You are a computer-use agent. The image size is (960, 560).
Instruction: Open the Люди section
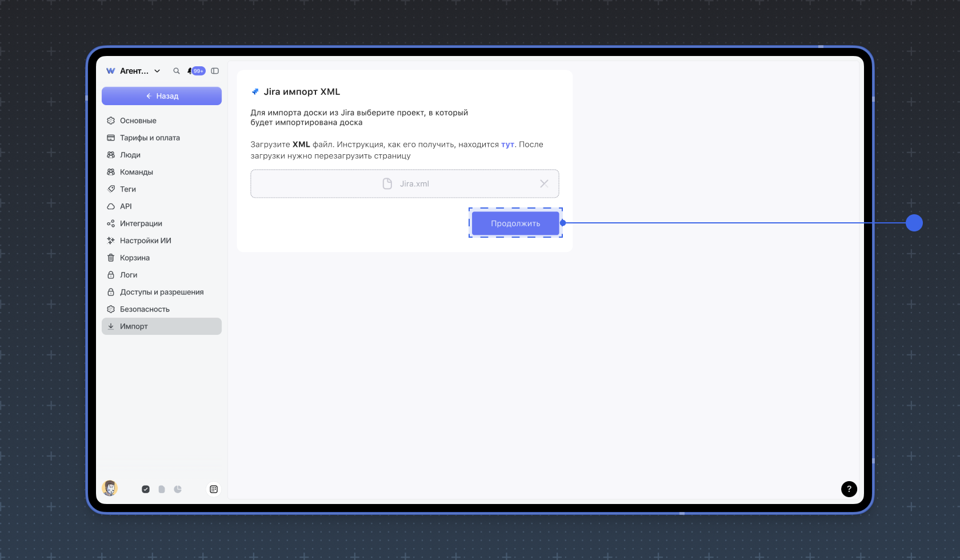coord(162,155)
